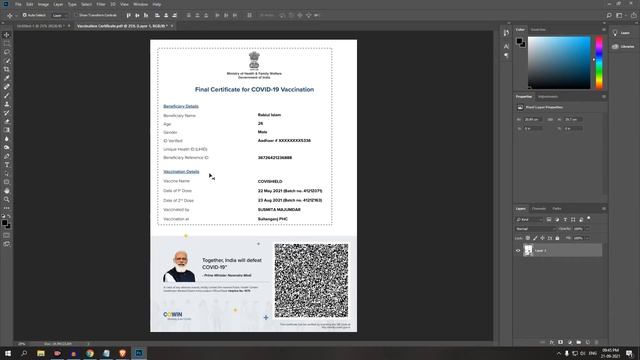
Task: Select the Healing Brush tool
Action: coord(7,87)
